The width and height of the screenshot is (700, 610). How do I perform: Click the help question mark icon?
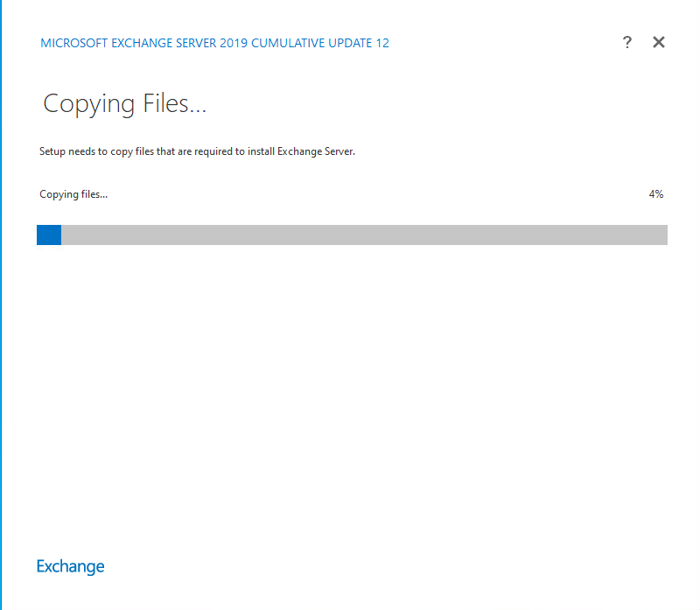point(626,43)
